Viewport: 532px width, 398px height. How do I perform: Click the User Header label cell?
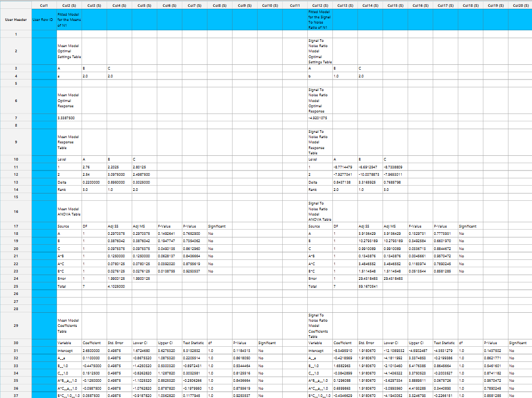(16, 20)
